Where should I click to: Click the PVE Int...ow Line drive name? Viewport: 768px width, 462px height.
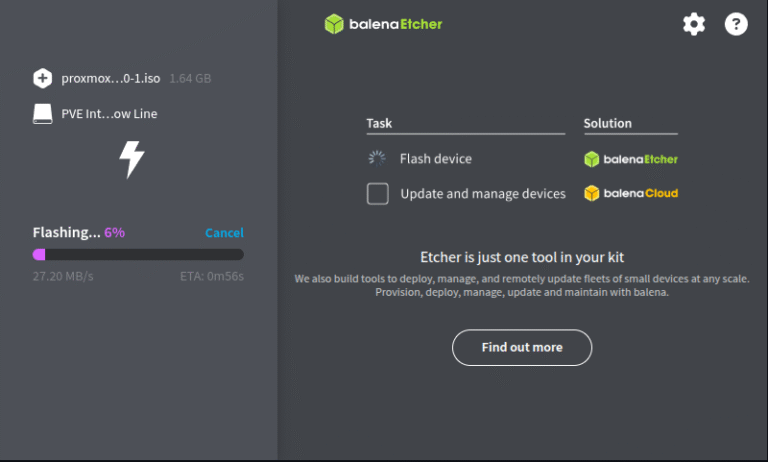(x=109, y=114)
